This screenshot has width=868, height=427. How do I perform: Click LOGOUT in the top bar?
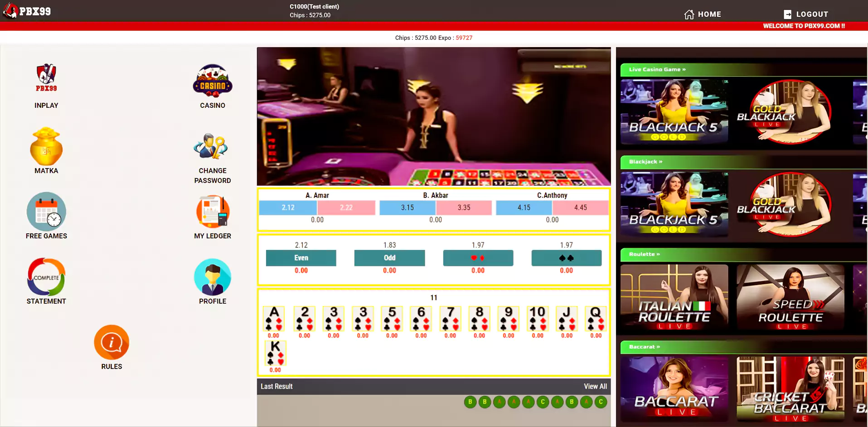(806, 14)
